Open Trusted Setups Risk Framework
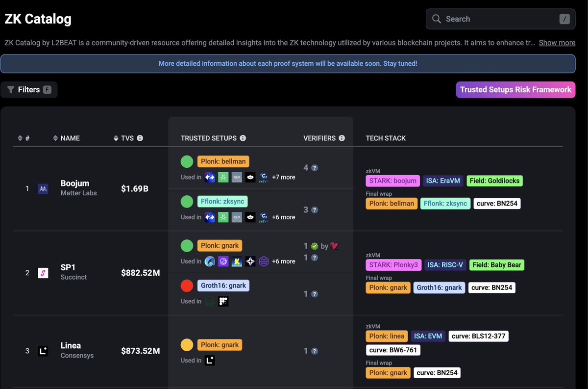The image size is (588, 389). click(515, 90)
